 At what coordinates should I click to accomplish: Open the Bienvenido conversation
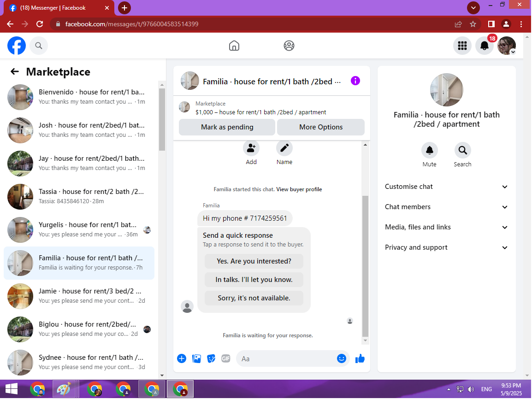point(79,97)
